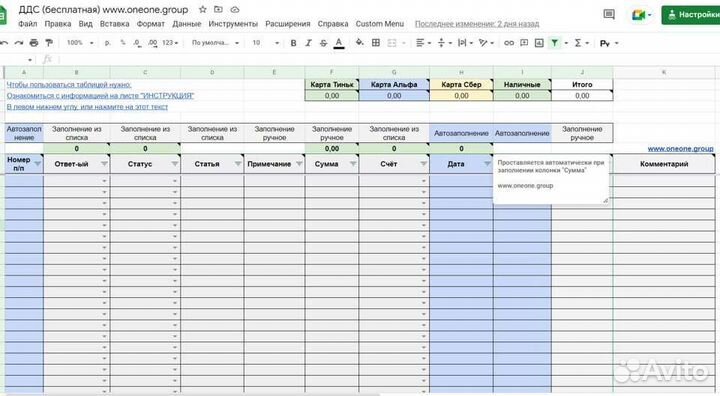This screenshot has width=720, height=396.
Task: Open the Инструменты menu
Action: pos(233,24)
